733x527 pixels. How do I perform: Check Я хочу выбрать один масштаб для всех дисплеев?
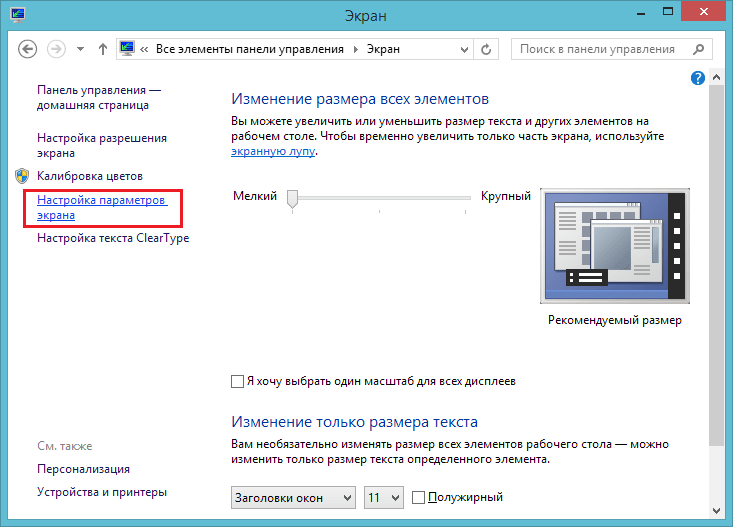point(237,381)
